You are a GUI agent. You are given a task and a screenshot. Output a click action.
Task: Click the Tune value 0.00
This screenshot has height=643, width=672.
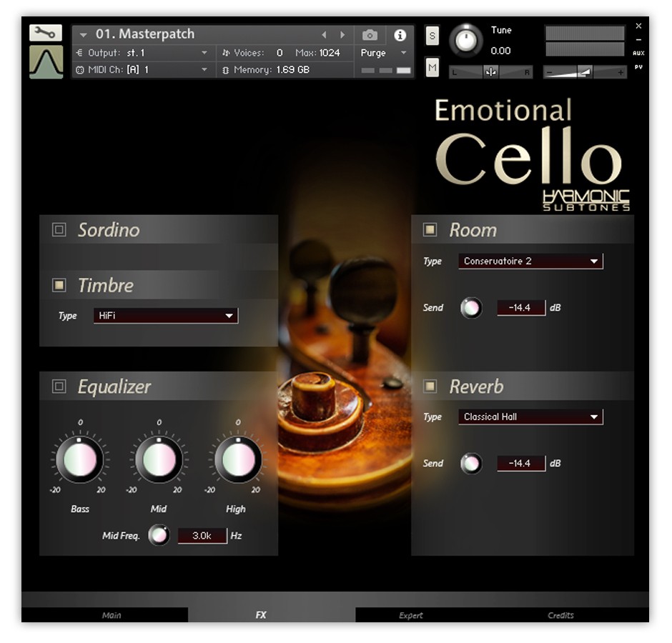(x=500, y=51)
